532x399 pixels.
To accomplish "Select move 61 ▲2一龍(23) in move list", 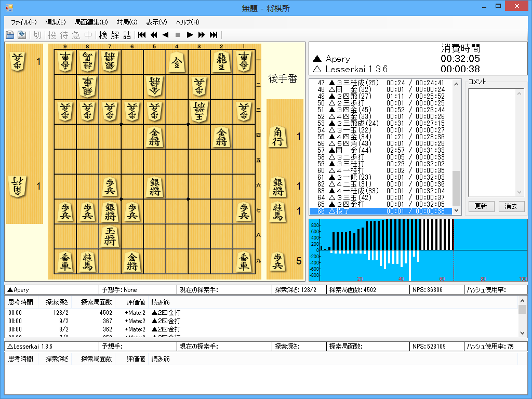I will (x=381, y=177).
